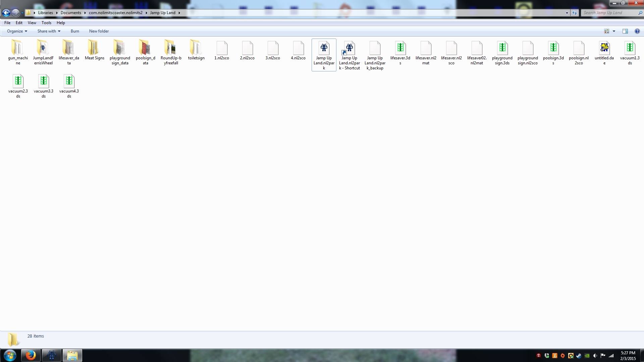Select the untitled.dae file icon
The image size is (644, 362).
point(604,48)
